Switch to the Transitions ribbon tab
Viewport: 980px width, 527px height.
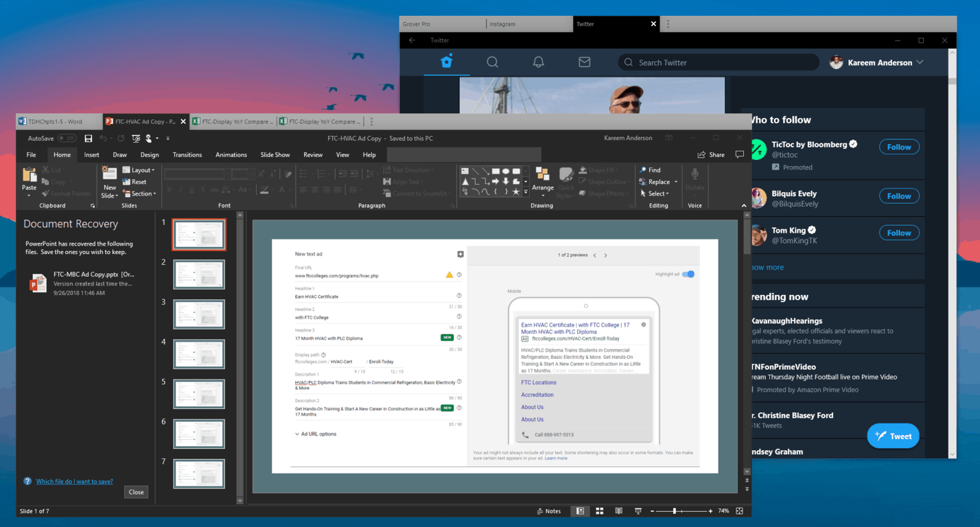click(187, 155)
